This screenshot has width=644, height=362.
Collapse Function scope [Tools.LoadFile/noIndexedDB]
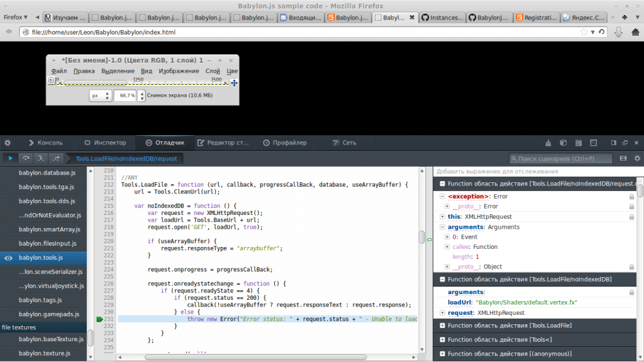[x=442, y=279]
